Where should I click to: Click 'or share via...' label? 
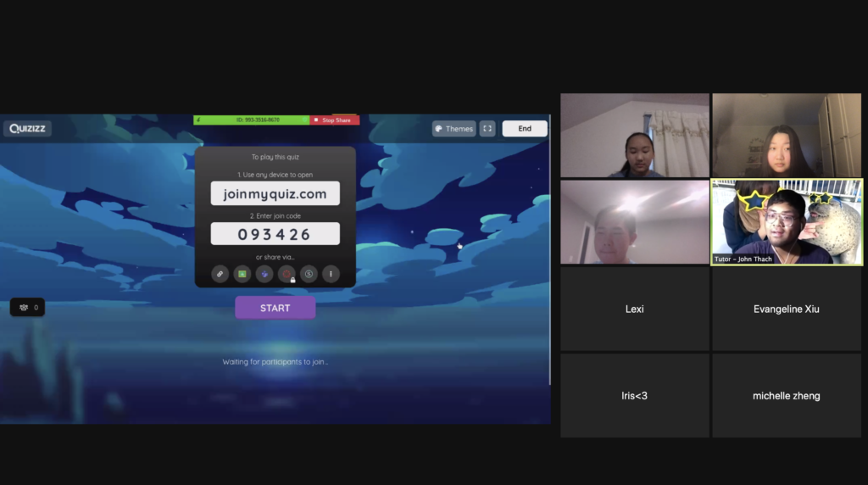coord(275,257)
